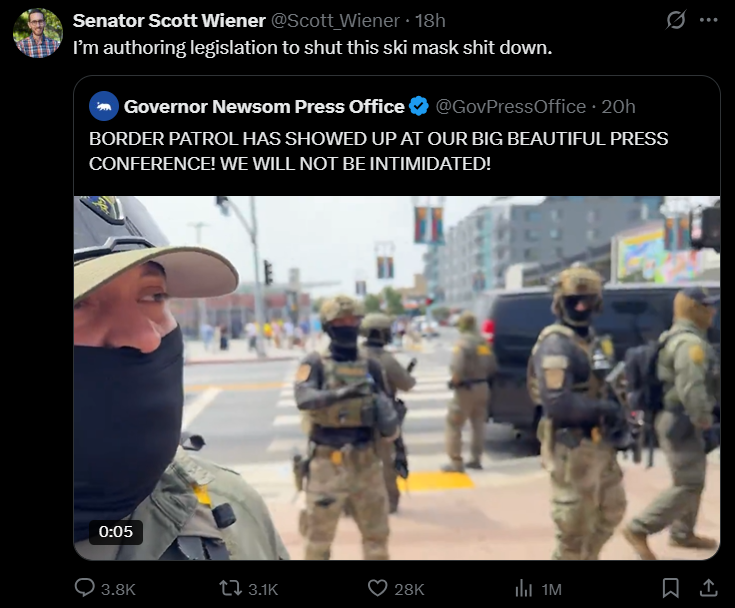The width and height of the screenshot is (735, 608).
Task: Open the @GovPressOffice handle link
Action: coord(511,107)
